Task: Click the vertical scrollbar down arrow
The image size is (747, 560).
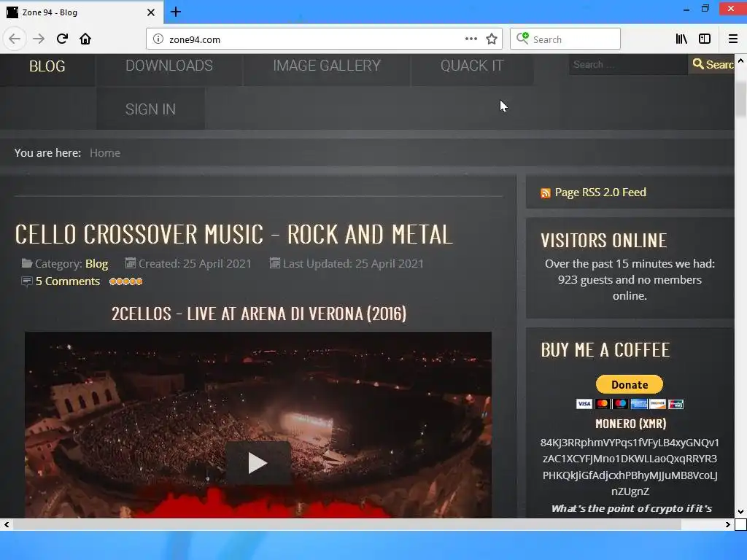Action: point(740,512)
